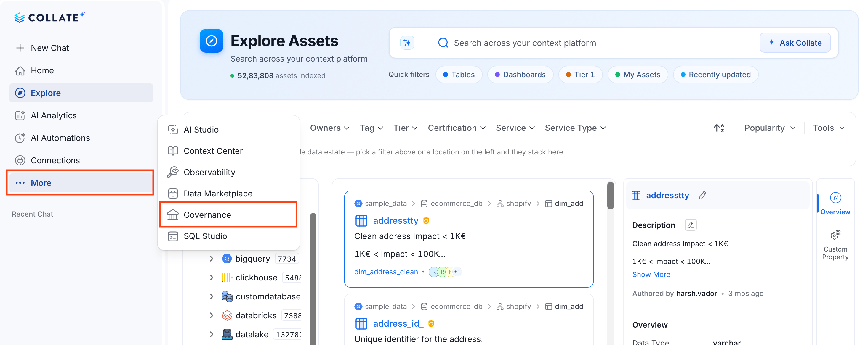Open the addresstty result link
The width and height of the screenshot is (868, 345).
pos(395,221)
